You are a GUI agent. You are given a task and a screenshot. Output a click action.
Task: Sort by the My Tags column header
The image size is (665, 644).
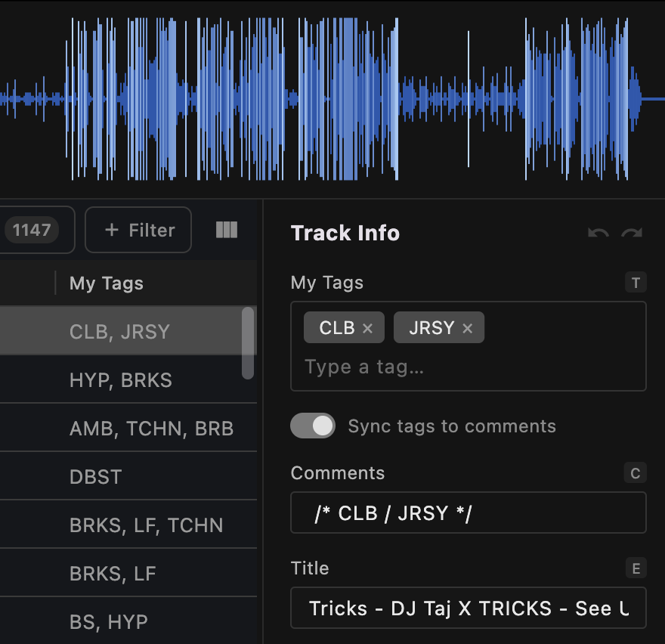106,283
